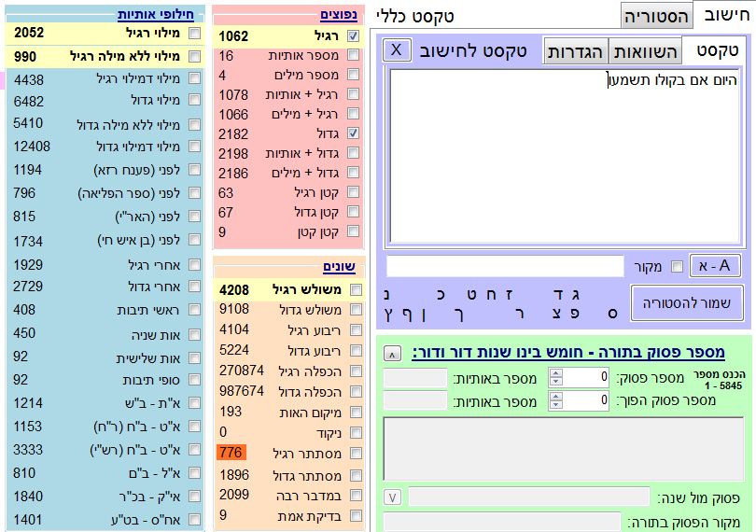756x532 pixels.
Task: Uncheck the רגיל checkbox under נפוצים
Action: [x=353, y=36]
